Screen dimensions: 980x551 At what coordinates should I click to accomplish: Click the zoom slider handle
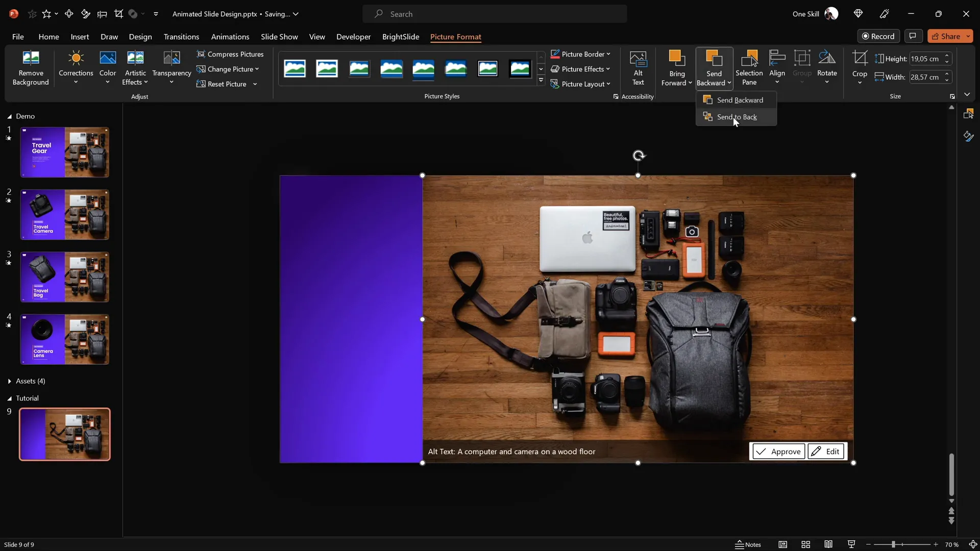coord(893,544)
